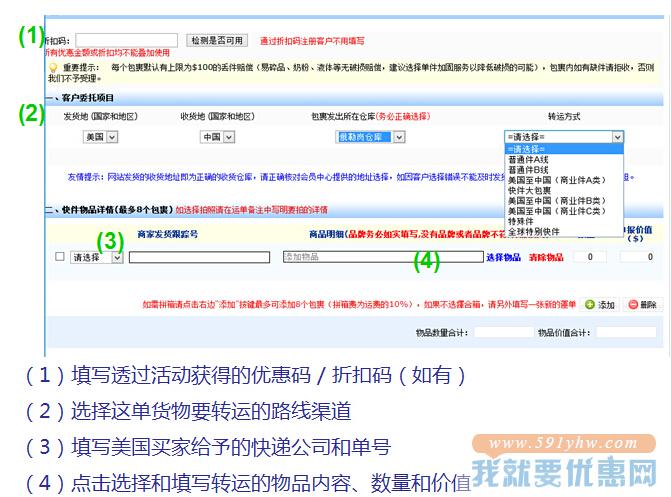The image size is (671, 497).
Task: Select the =请选择= option in list
Action: pyautogui.click(x=564, y=149)
